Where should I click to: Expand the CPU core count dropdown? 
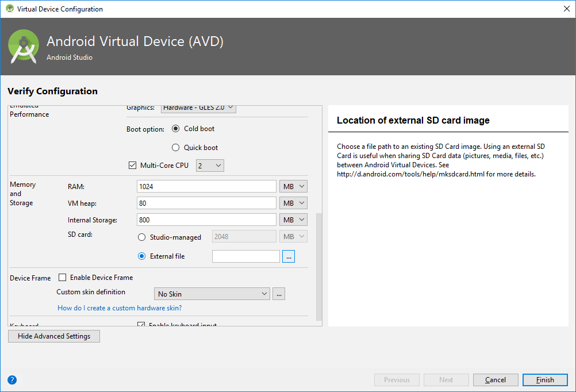tap(210, 166)
